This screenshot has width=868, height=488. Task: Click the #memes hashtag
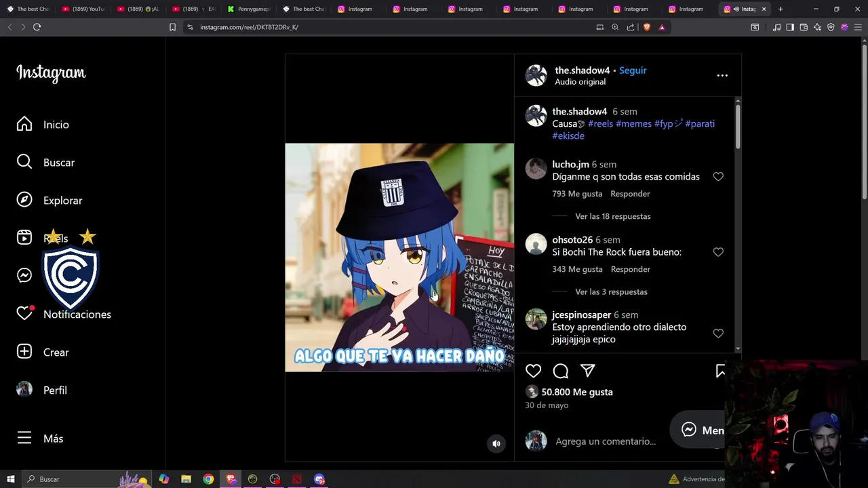click(x=633, y=124)
